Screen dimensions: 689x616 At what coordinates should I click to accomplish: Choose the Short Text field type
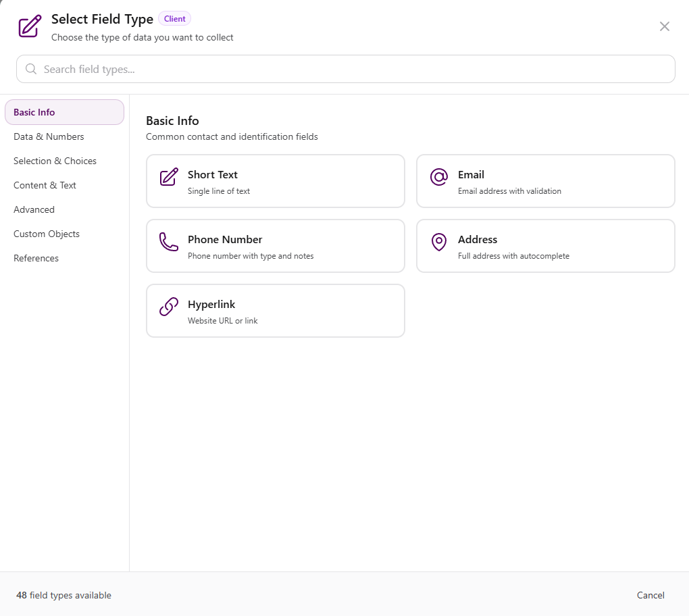[x=276, y=181]
